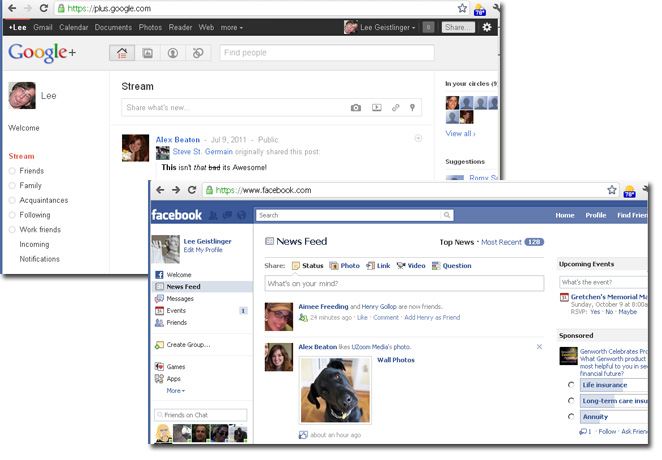Click the Google+ Home stream icon
The height and width of the screenshot is (460, 662).
tap(122, 53)
